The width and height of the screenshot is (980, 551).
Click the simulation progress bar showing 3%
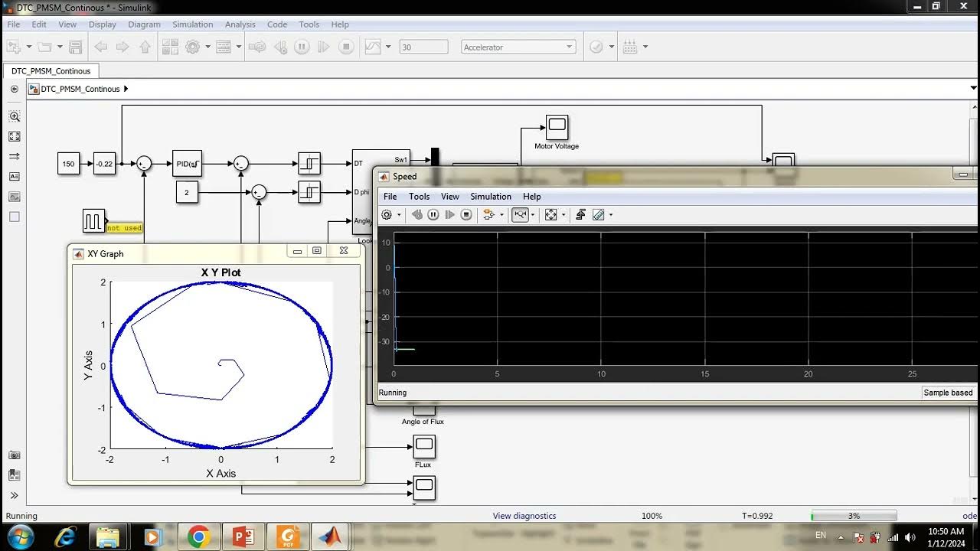point(854,516)
